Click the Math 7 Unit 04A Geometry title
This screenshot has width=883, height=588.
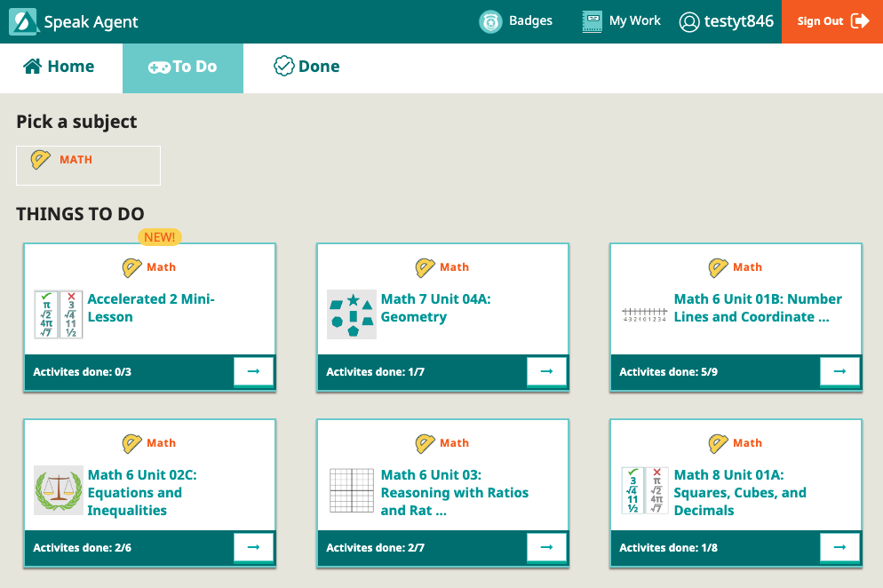(x=435, y=308)
